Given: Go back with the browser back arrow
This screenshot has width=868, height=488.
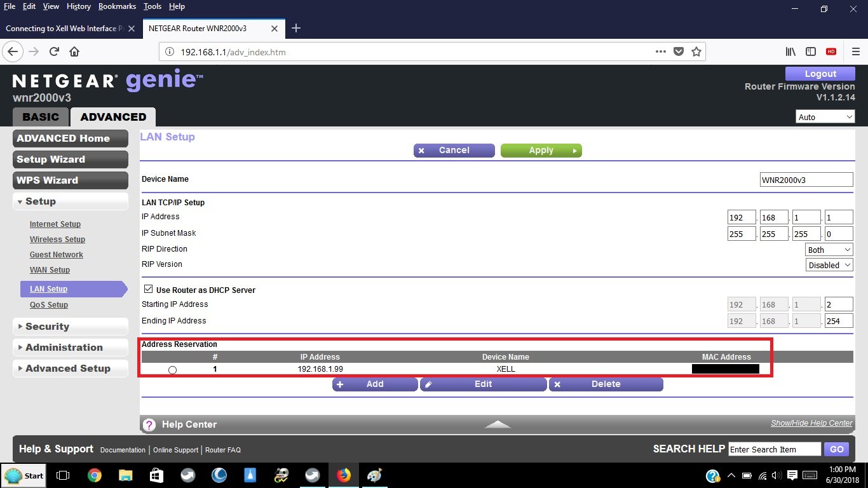Looking at the screenshot, I should 13,51.
